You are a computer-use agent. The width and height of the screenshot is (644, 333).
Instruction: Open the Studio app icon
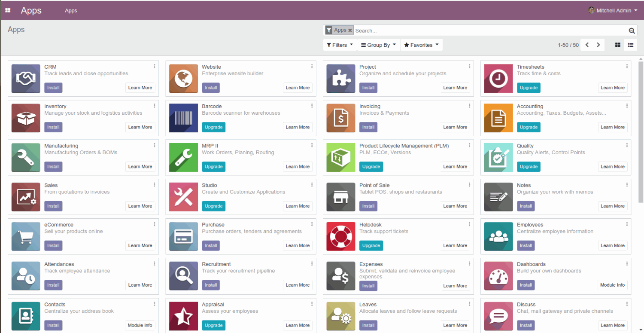pos(183,197)
